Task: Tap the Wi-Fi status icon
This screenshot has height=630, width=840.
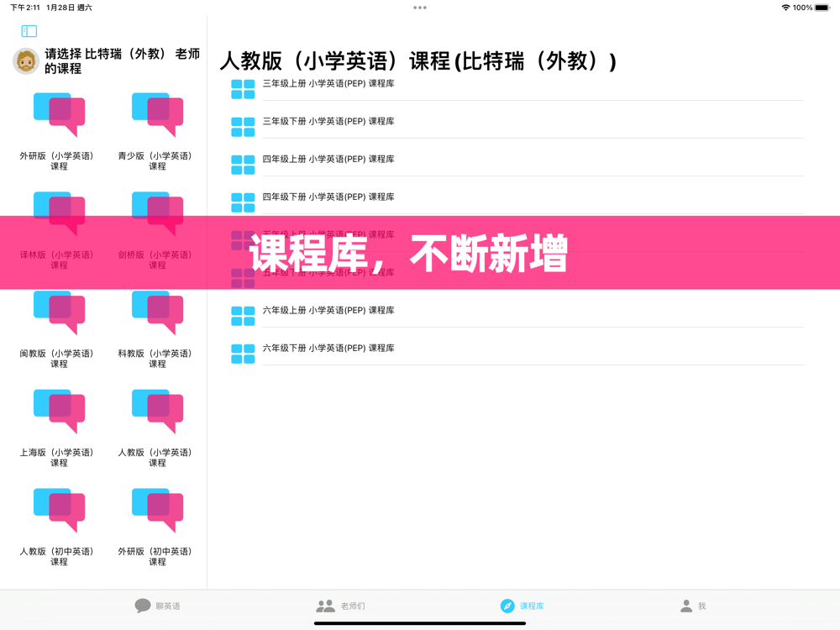Action: pyautogui.click(x=785, y=8)
